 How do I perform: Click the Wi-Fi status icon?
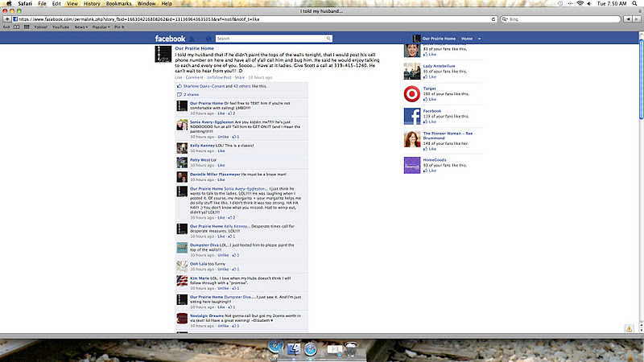(x=580, y=3)
